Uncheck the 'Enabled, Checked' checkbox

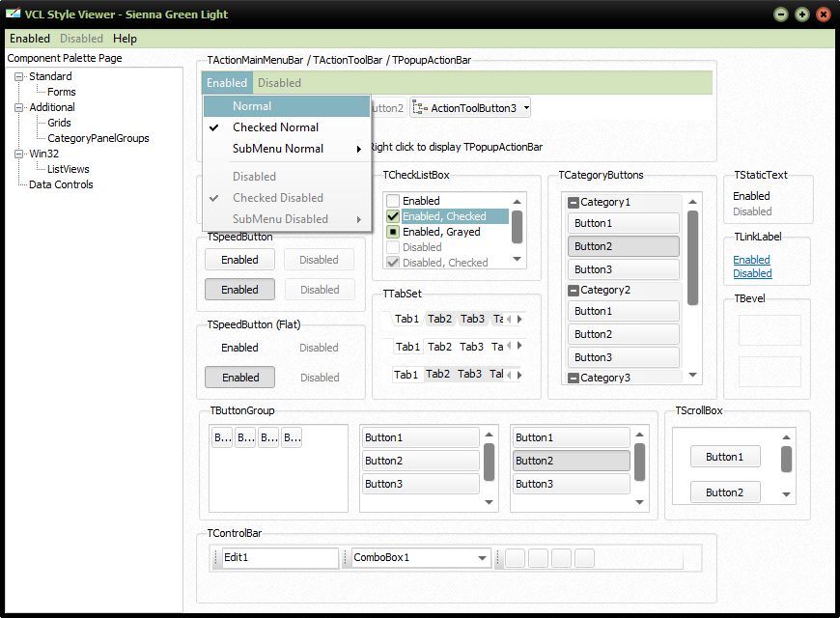pos(393,216)
